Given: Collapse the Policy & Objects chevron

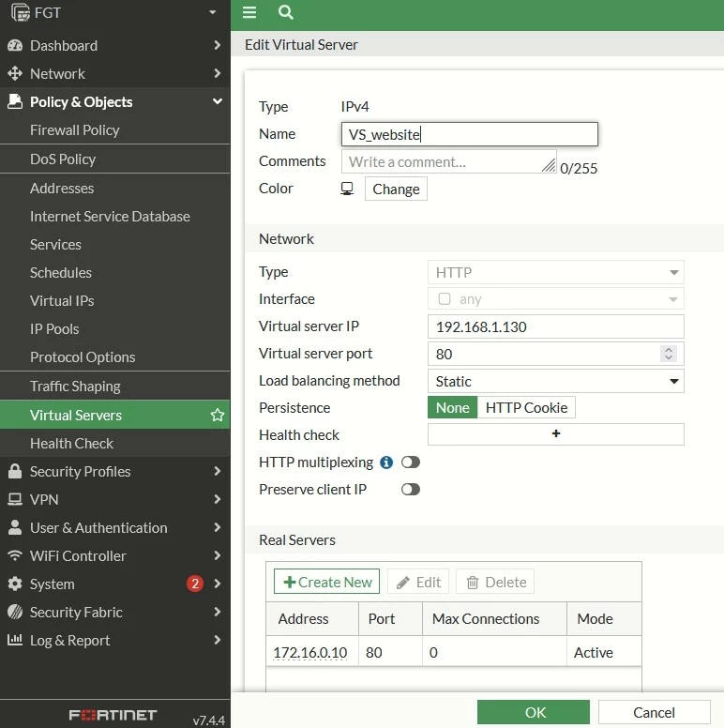Looking at the screenshot, I should coord(217,101).
